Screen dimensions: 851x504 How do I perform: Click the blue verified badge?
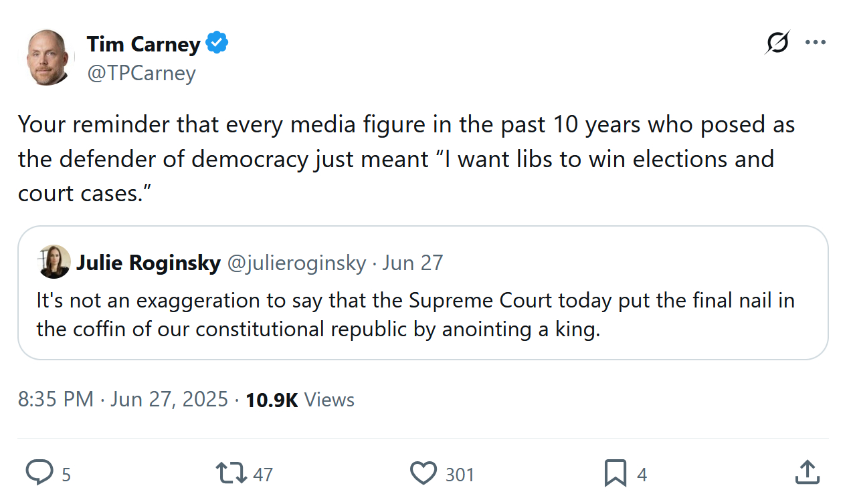click(x=217, y=44)
